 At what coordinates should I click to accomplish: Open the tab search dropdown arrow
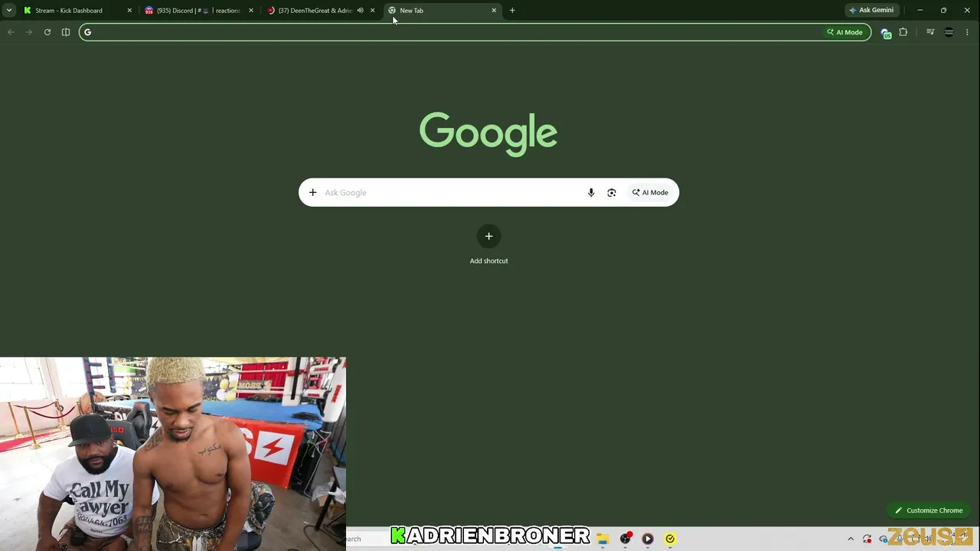click(x=9, y=11)
